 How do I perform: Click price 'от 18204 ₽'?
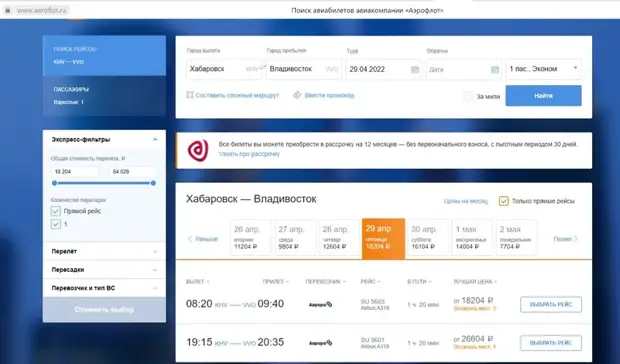[x=474, y=301]
